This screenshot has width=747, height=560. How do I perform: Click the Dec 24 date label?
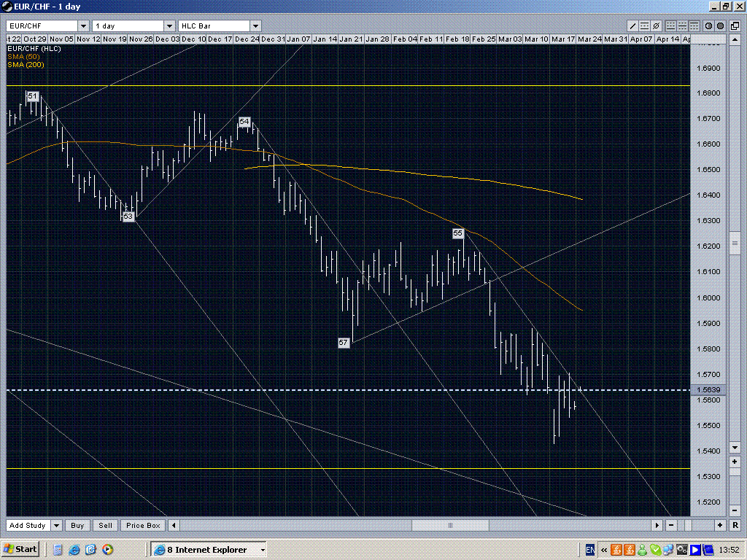pyautogui.click(x=247, y=39)
